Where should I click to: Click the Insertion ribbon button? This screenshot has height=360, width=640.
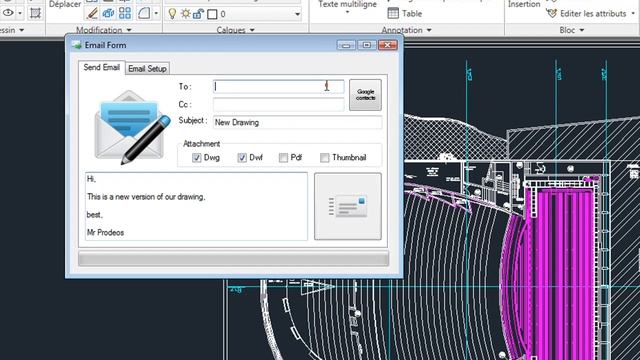tap(524, 4)
